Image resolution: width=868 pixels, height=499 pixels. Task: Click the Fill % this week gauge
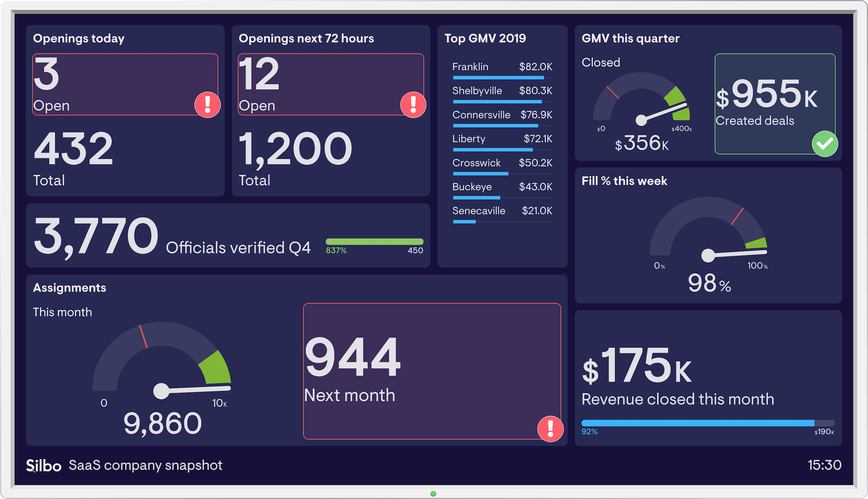[x=708, y=230]
